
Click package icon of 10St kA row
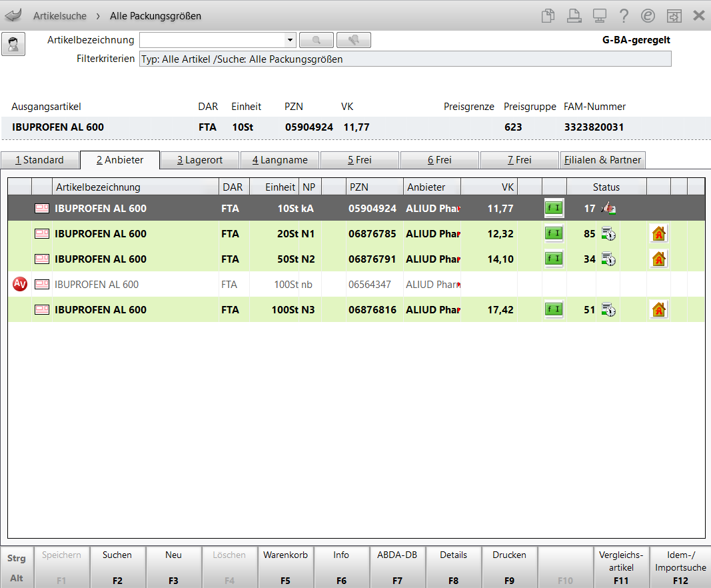42,208
